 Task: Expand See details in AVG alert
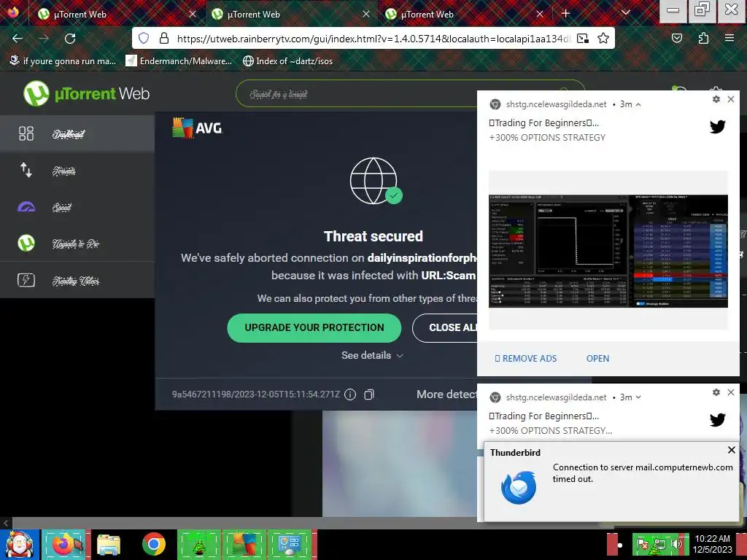tap(372, 355)
